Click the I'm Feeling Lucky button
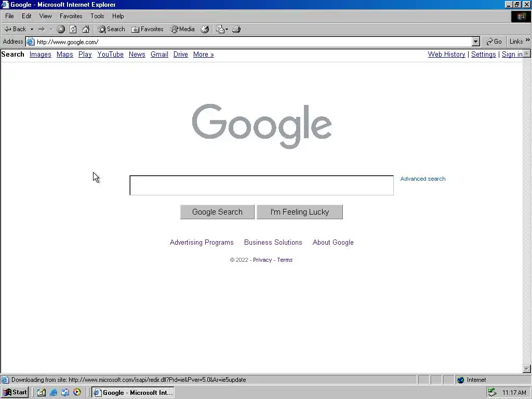 (300, 212)
